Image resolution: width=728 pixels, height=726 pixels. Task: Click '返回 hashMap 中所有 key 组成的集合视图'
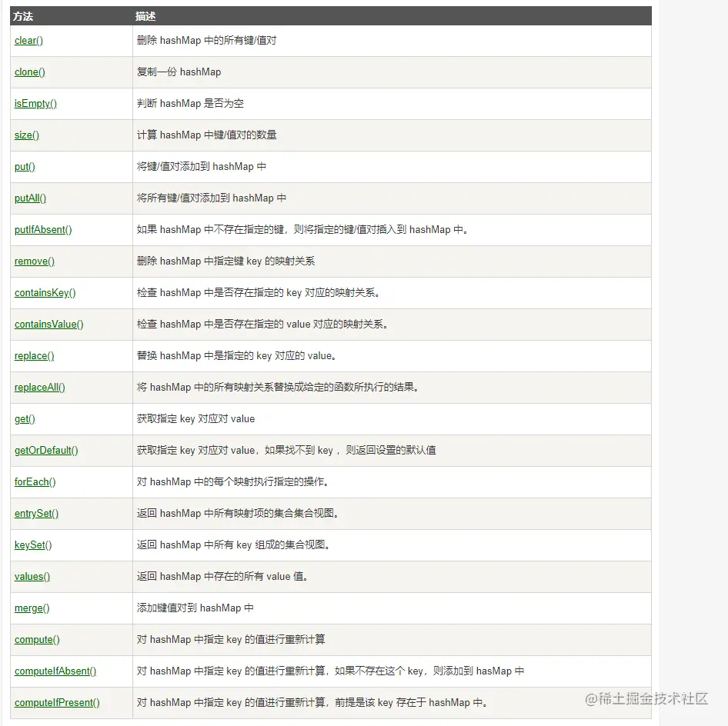pyautogui.click(x=233, y=545)
